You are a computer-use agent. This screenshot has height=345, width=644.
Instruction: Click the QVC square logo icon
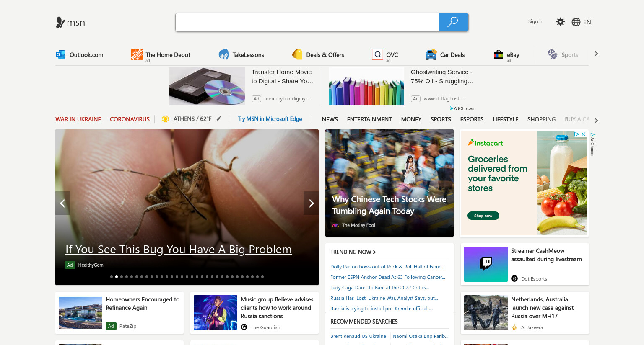click(377, 54)
